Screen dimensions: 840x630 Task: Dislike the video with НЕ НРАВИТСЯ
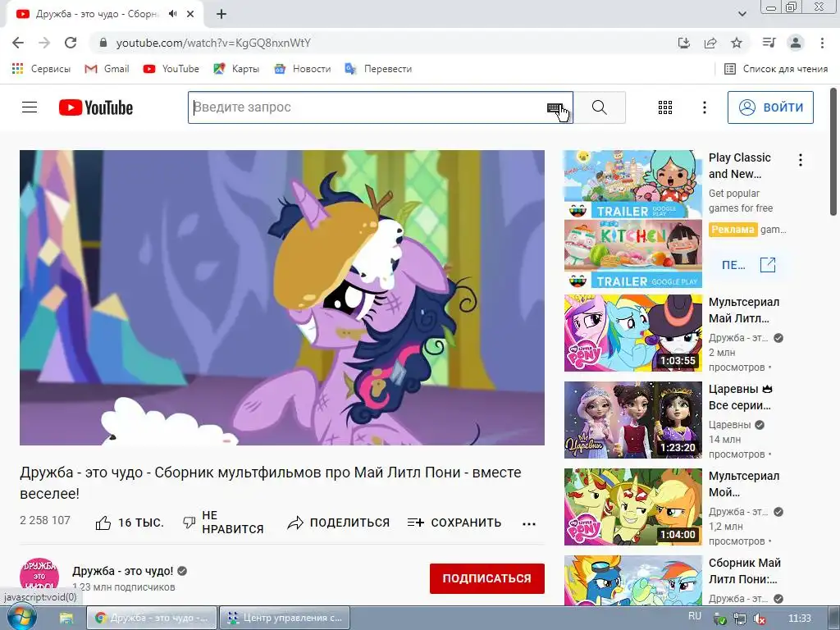point(223,523)
